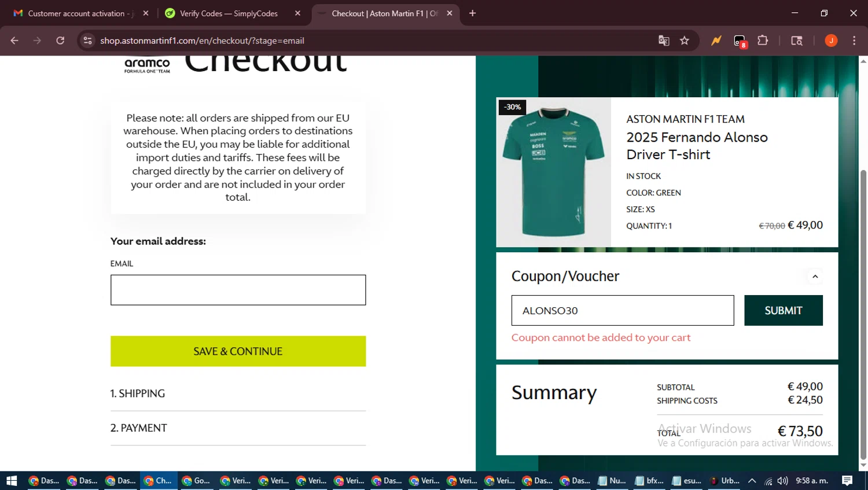Collapse the Coupon/Voucher section chevron

[x=815, y=277]
